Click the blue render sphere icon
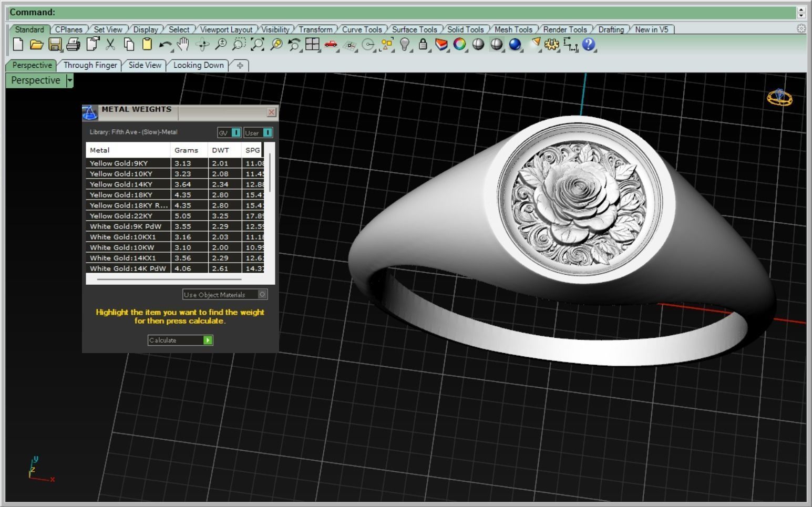 [x=515, y=45]
